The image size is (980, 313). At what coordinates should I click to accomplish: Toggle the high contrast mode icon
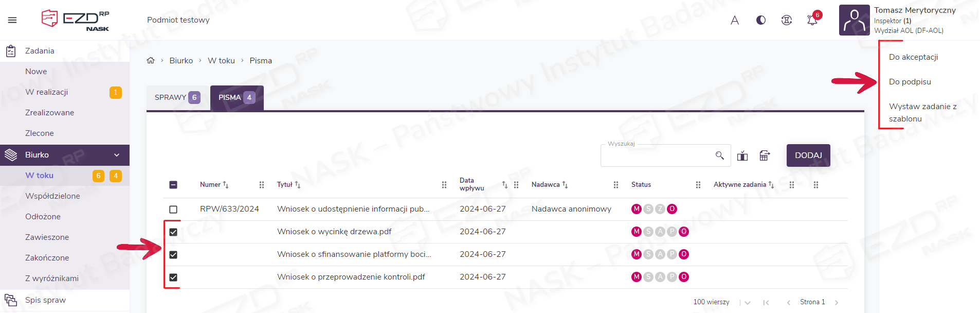click(x=761, y=20)
